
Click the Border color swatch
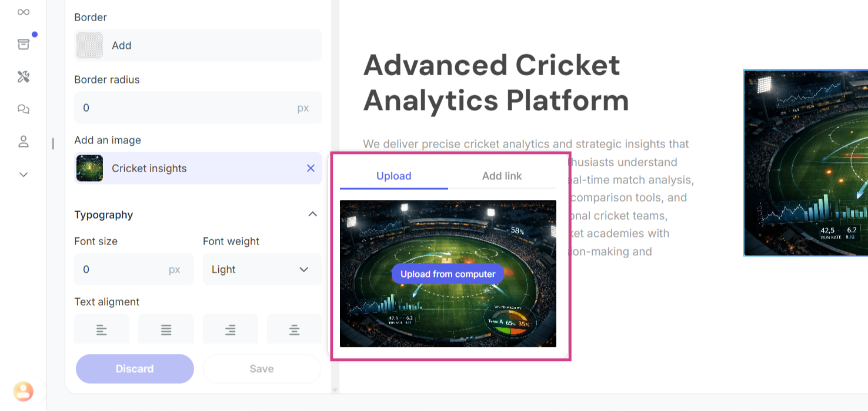90,45
